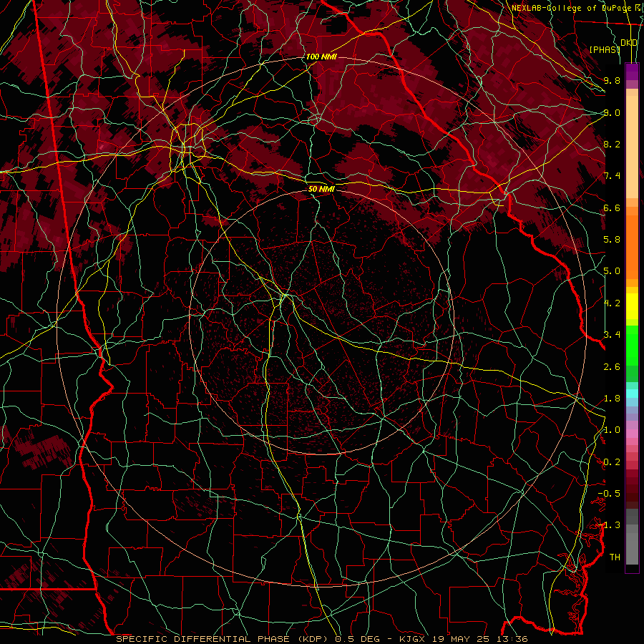Click the 5.0 value on the color scale
The image size is (644, 644).
612,271
